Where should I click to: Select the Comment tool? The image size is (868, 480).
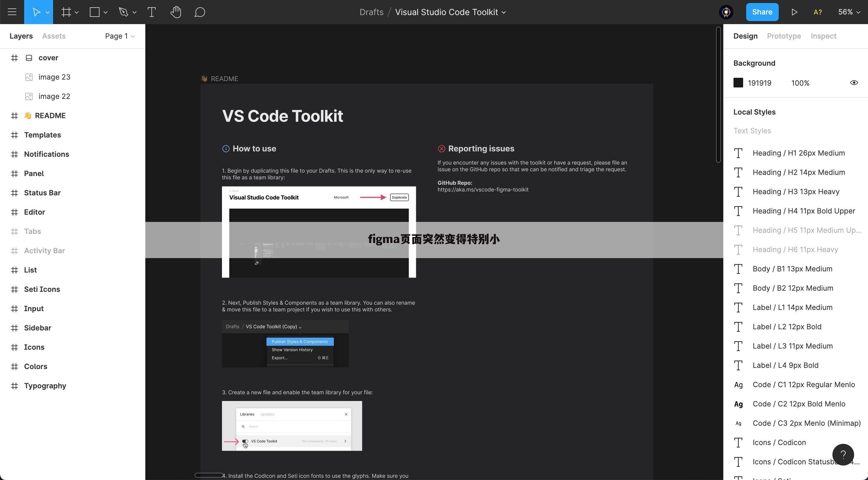click(199, 12)
